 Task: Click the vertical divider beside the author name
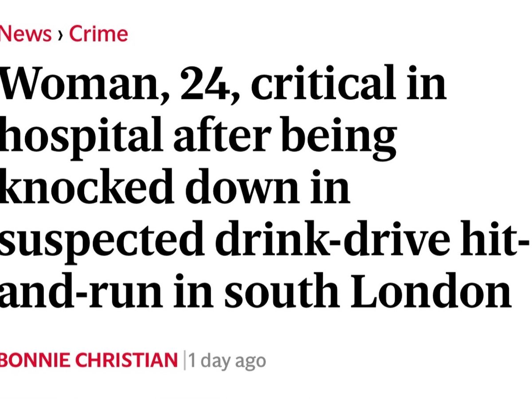click(184, 360)
